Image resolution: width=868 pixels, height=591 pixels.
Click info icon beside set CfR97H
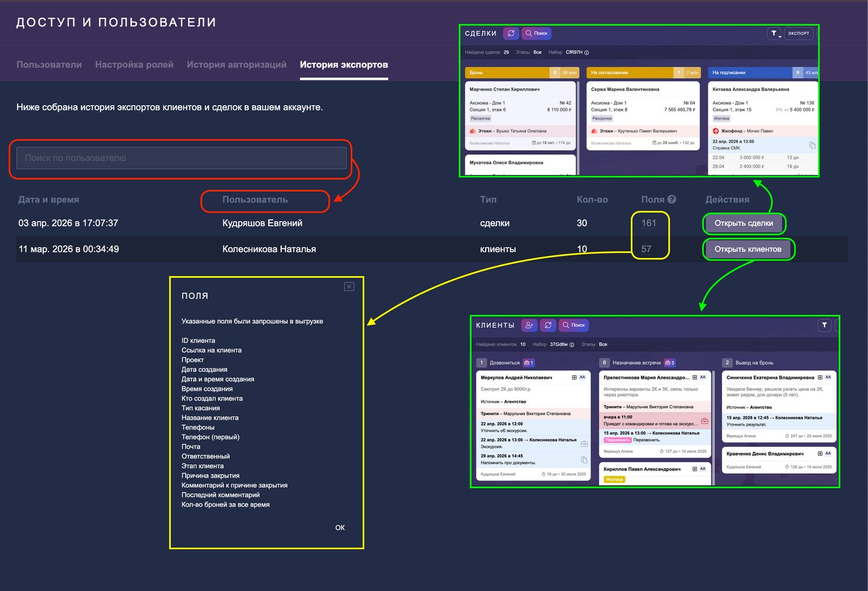point(587,53)
